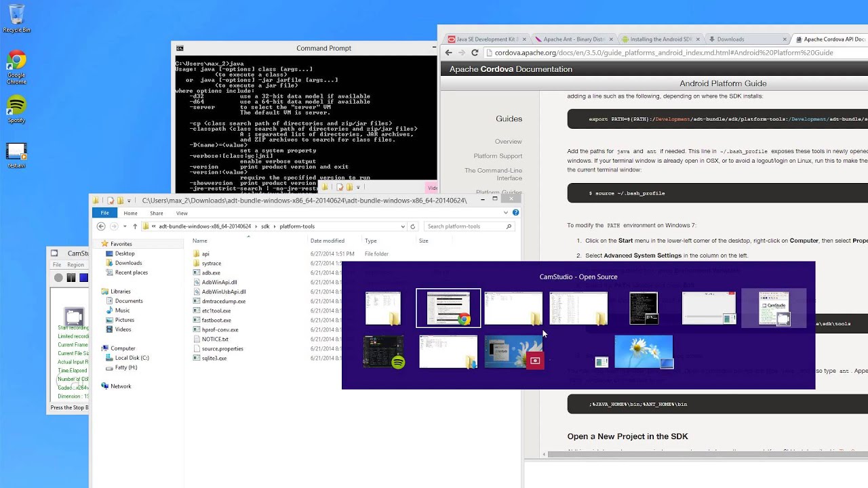Open Platform Support guide link
This screenshot has width=868, height=488.
498,156
